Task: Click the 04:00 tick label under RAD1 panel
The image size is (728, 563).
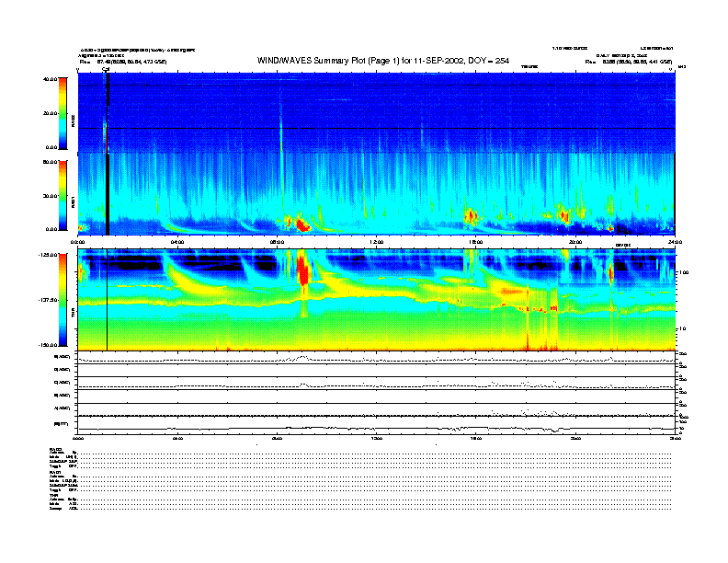Action: coord(177,242)
